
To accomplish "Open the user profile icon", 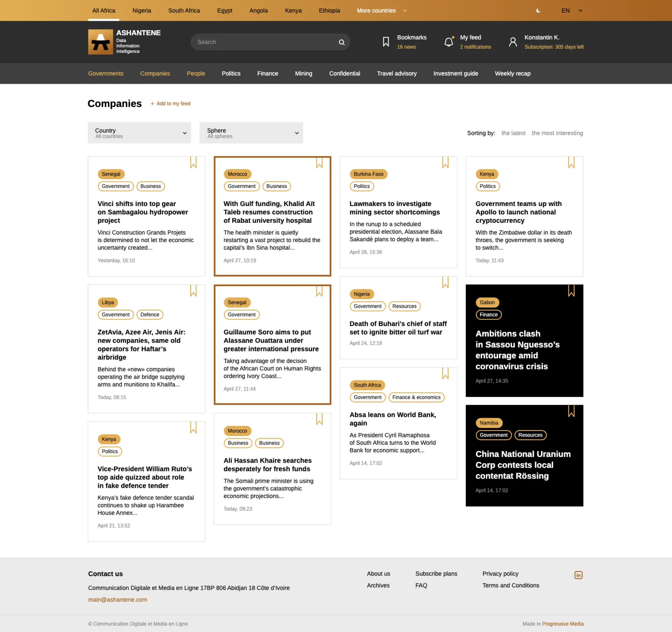I will coord(513,42).
